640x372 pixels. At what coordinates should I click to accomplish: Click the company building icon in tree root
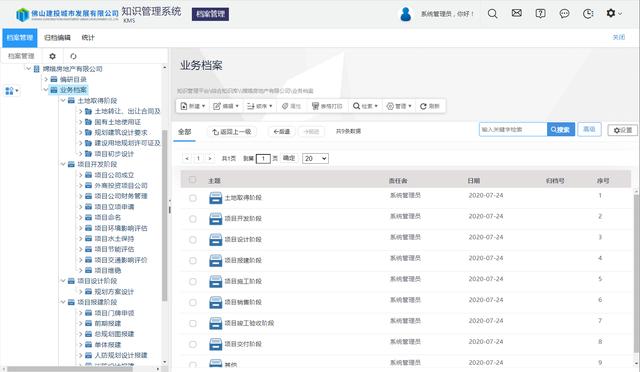click(x=36, y=69)
